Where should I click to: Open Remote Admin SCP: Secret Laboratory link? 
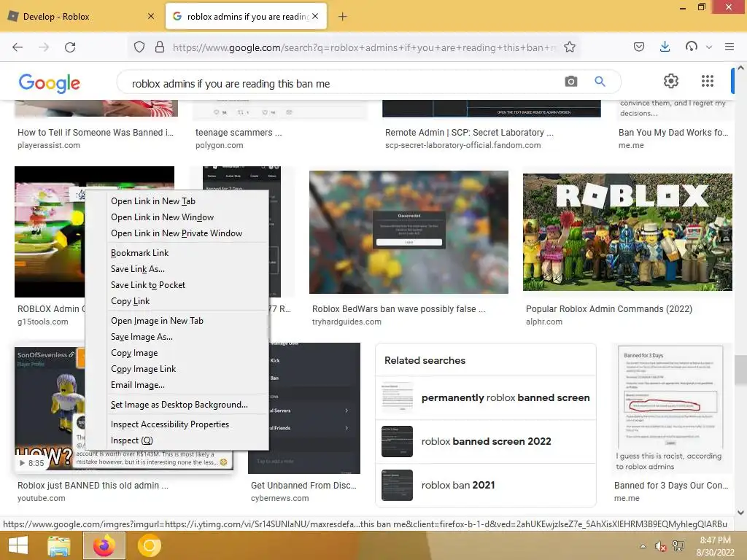[469, 133]
